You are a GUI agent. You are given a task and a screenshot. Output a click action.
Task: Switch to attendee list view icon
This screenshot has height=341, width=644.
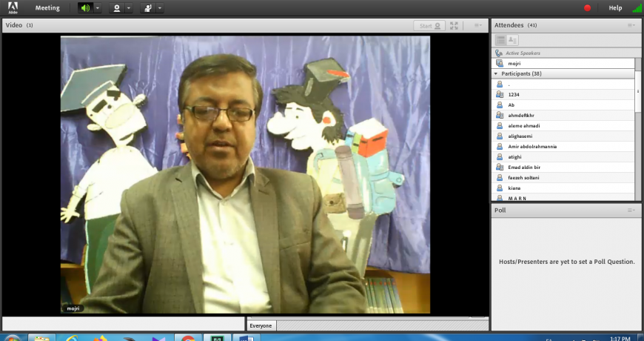coord(500,39)
